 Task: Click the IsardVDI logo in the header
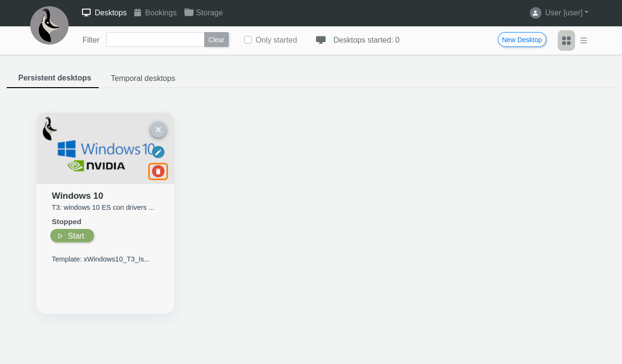click(x=49, y=25)
